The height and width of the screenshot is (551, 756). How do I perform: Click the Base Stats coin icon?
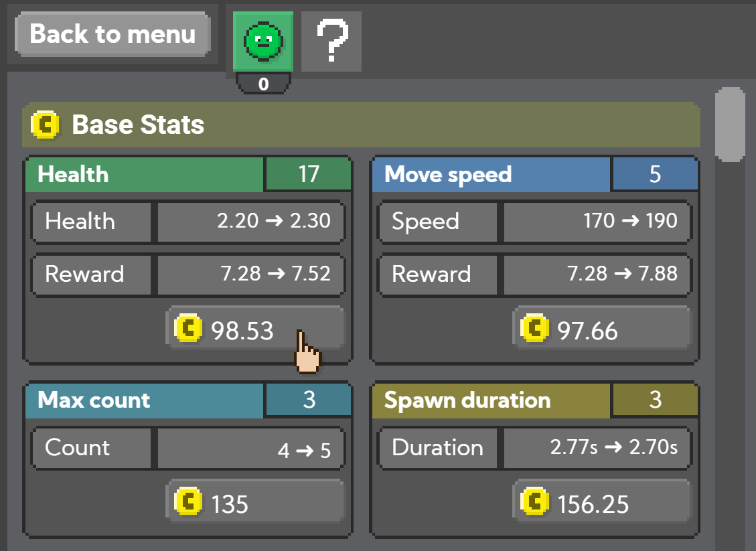46,125
